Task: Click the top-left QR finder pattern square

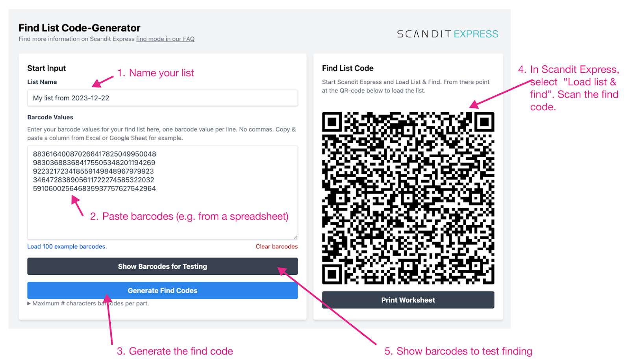Action: (332, 122)
